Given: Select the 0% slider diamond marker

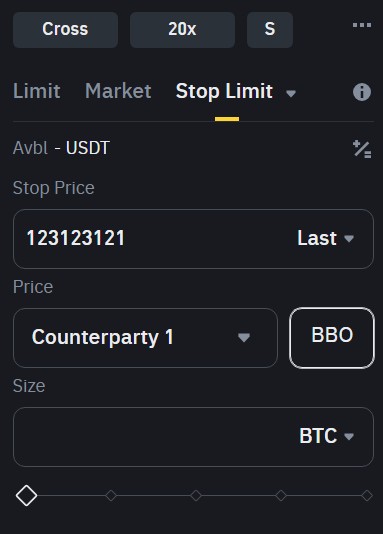Looking at the screenshot, I should [27, 496].
